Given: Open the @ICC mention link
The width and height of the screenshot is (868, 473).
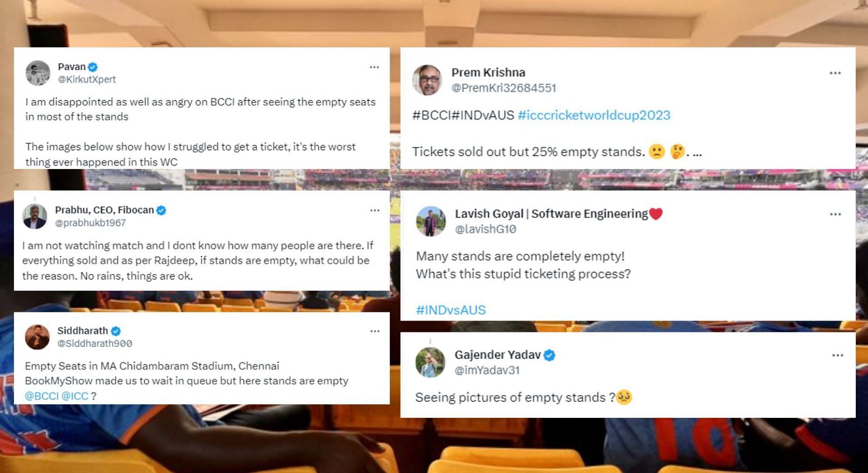Looking at the screenshot, I should click(x=75, y=396).
